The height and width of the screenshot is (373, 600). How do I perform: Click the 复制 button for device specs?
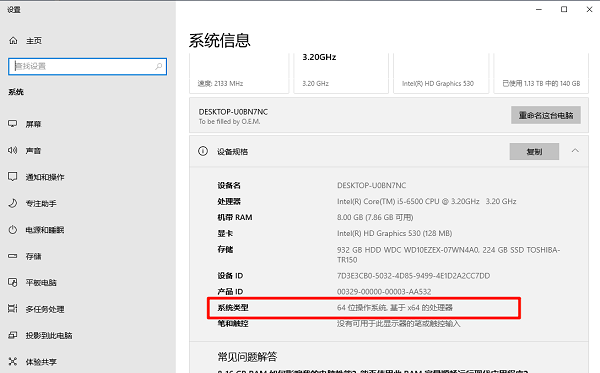[534, 151]
